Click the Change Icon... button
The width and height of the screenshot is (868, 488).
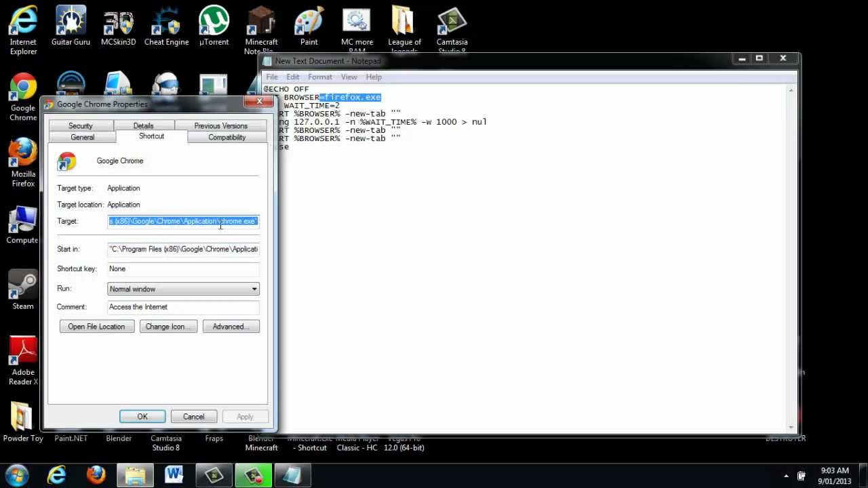coord(168,327)
